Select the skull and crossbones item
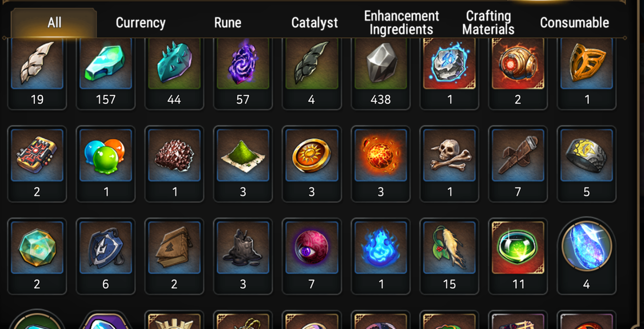The width and height of the screenshot is (644, 329). 449,164
